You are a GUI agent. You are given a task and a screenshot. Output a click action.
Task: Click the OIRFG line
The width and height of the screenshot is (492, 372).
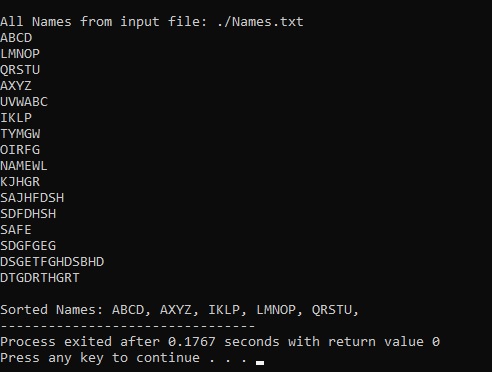[x=20, y=150]
